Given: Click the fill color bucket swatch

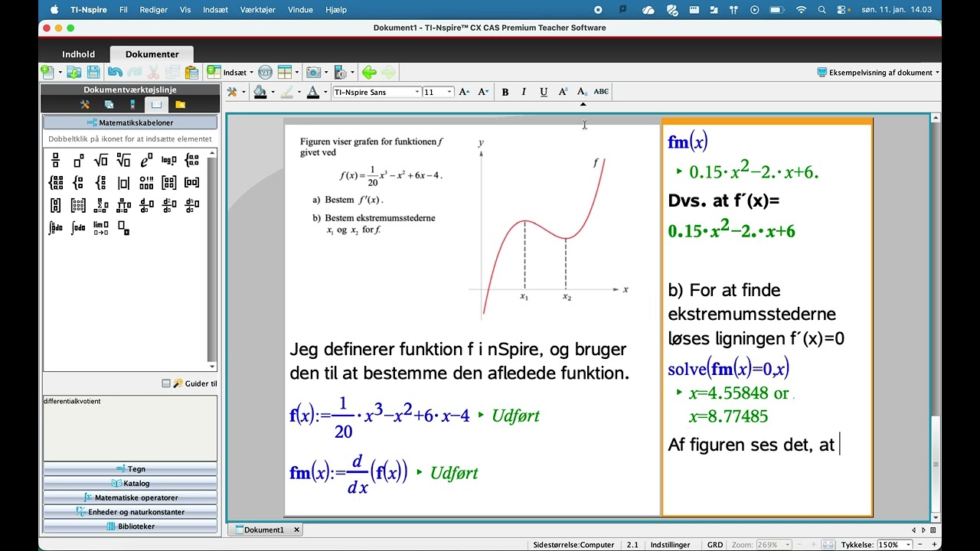Looking at the screenshot, I should 260,92.
